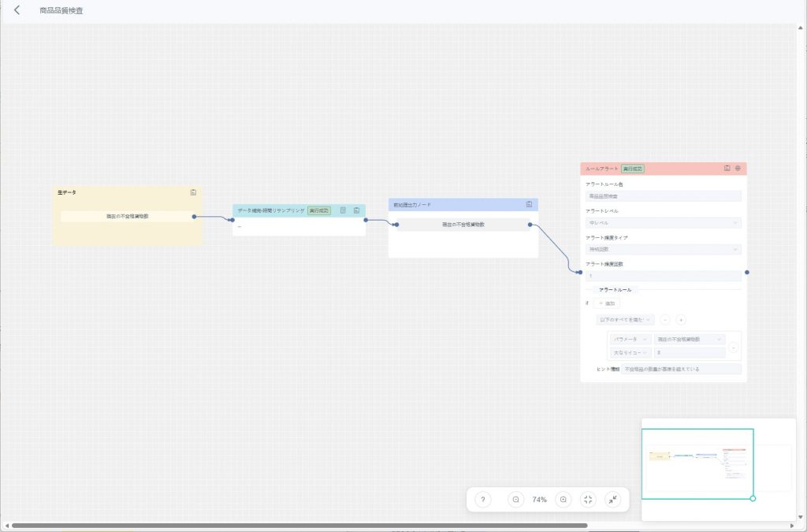The height and width of the screenshot is (532, 807).
Task: Fit the flow to the screen
Action: [588, 500]
